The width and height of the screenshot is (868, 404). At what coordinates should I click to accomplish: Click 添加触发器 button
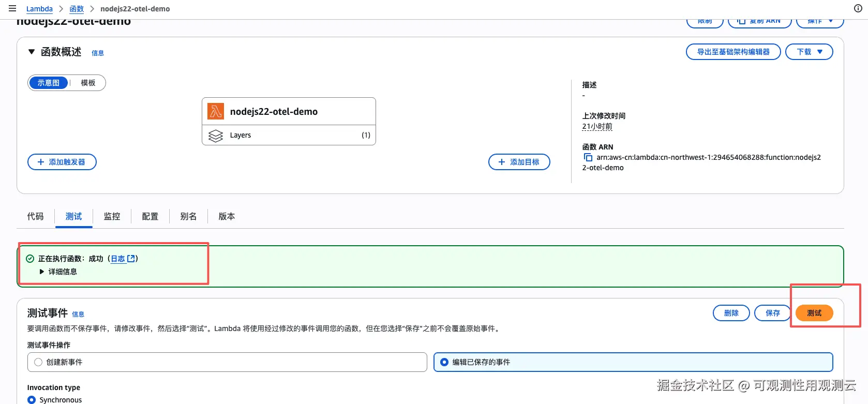pos(62,162)
